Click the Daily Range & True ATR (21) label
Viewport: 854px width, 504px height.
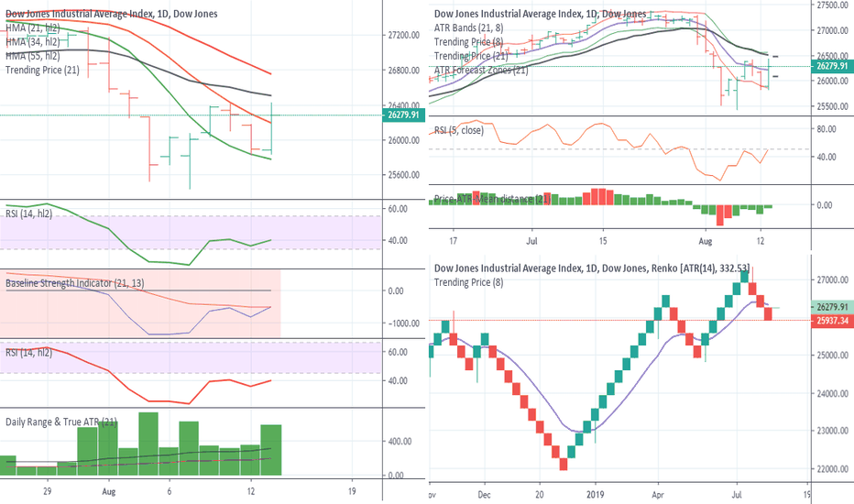pos(61,422)
